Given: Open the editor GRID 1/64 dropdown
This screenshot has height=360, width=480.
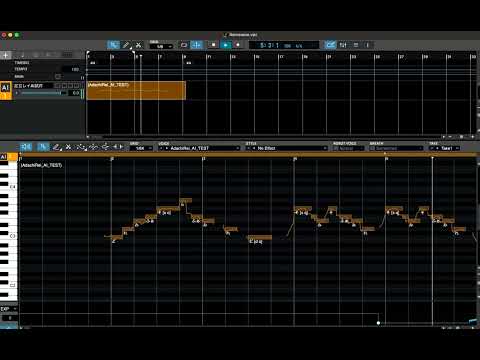Looking at the screenshot, I should click(x=142, y=148).
